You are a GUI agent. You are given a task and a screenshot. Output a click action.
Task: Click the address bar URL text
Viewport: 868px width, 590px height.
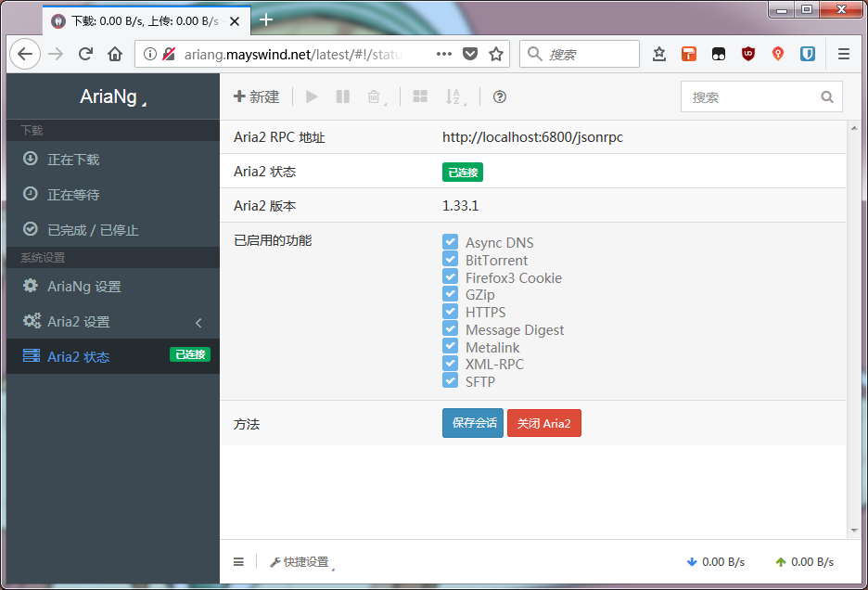(x=293, y=55)
